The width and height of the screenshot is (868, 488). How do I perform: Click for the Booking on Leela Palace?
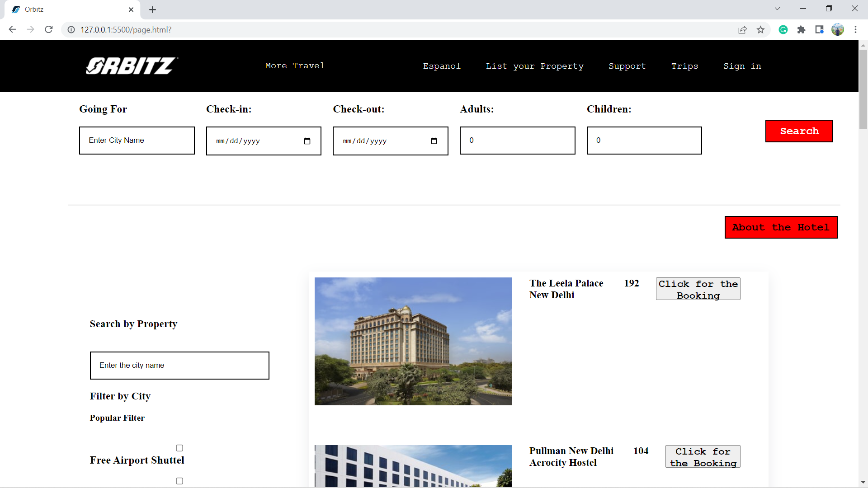point(698,289)
